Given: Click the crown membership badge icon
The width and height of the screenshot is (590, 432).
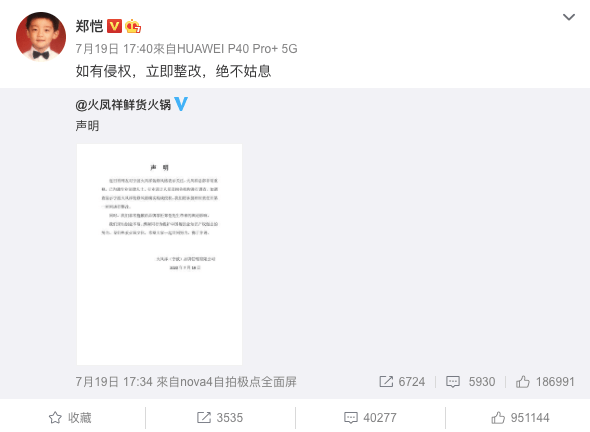Looking at the screenshot, I should [133, 26].
